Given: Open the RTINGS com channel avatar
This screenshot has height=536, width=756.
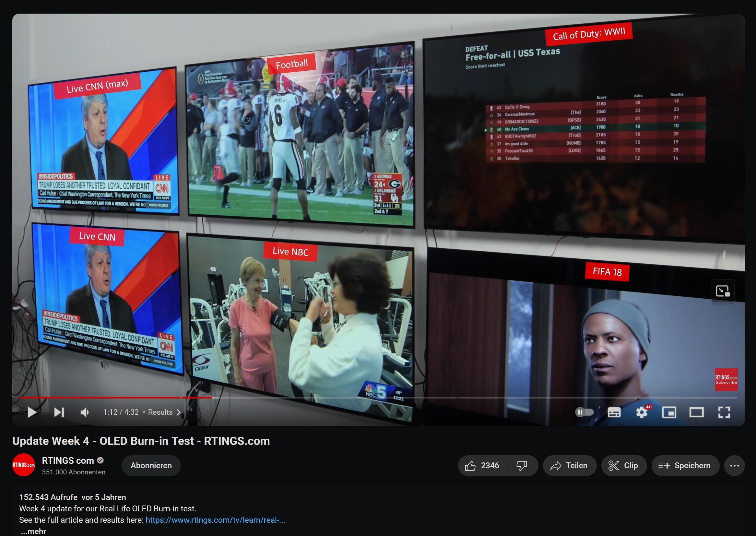Looking at the screenshot, I should tap(23, 465).
